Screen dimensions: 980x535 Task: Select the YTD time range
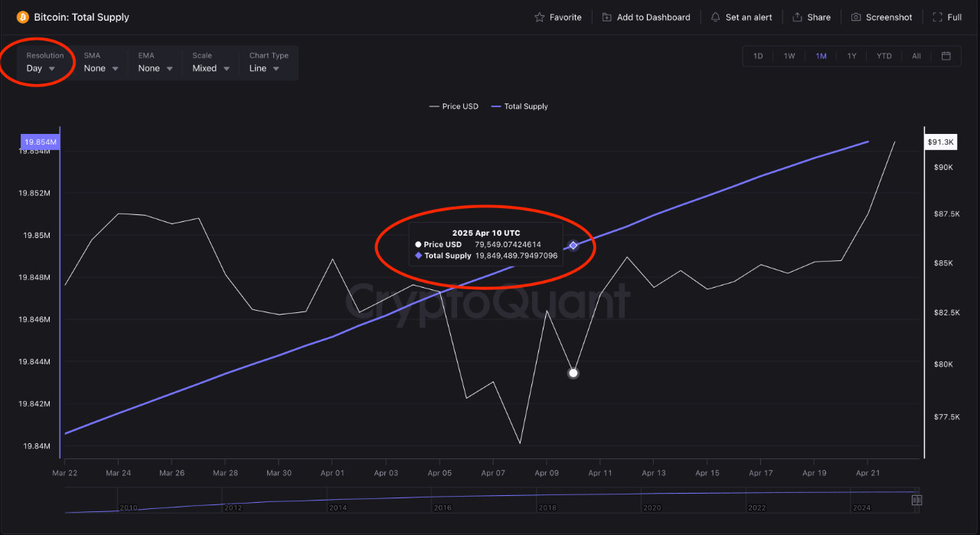pyautogui.click(x=884, y=55)
